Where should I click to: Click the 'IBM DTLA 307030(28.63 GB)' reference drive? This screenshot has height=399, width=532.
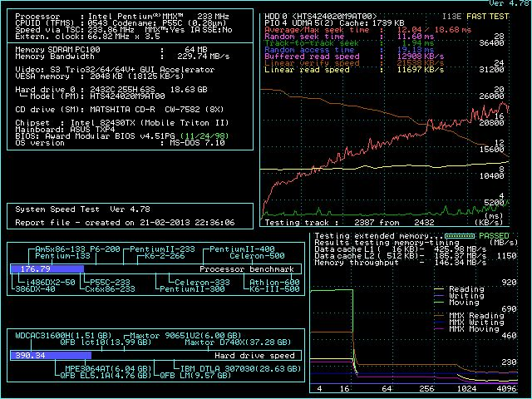click(240, 369)
